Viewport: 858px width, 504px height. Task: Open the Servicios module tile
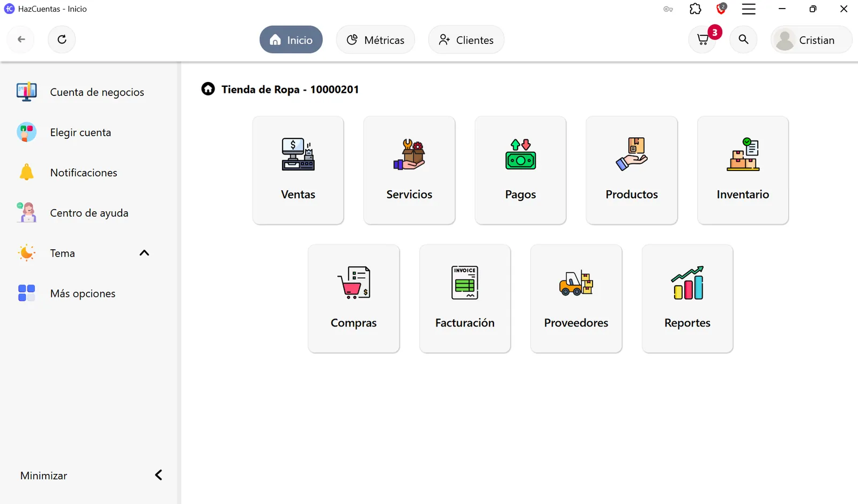[x=409, y=170]
